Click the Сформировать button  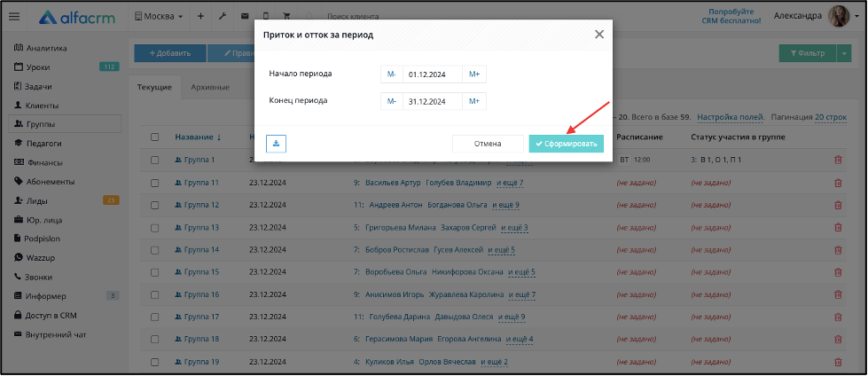click(x=567, y=144)
